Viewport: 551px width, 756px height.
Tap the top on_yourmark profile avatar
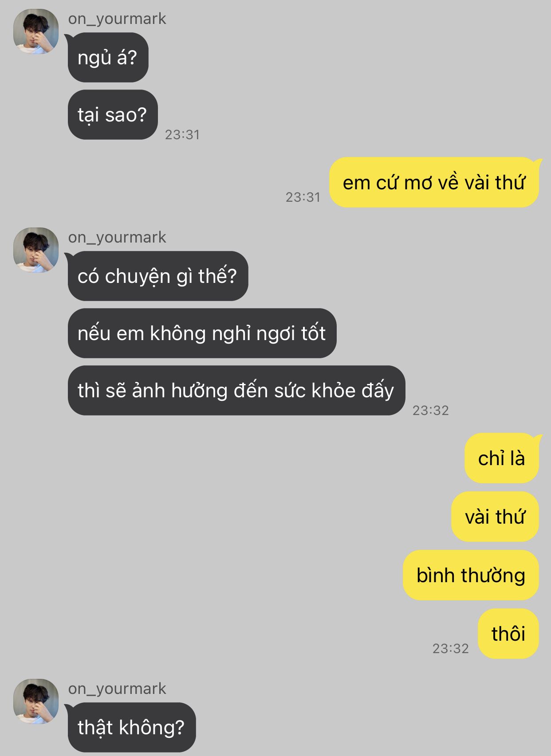(x=36, y=31)
